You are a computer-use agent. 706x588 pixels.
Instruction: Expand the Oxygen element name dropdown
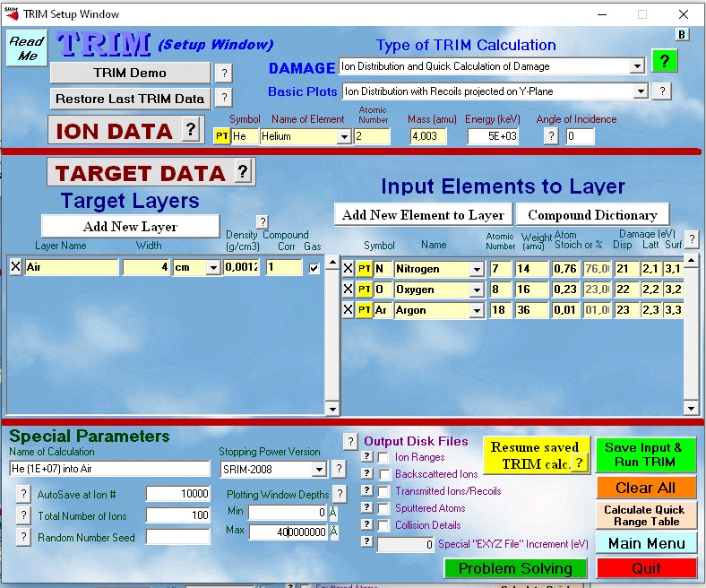477,290
